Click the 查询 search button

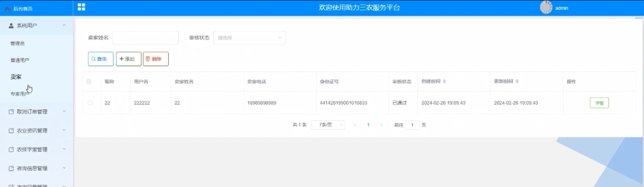101,59
